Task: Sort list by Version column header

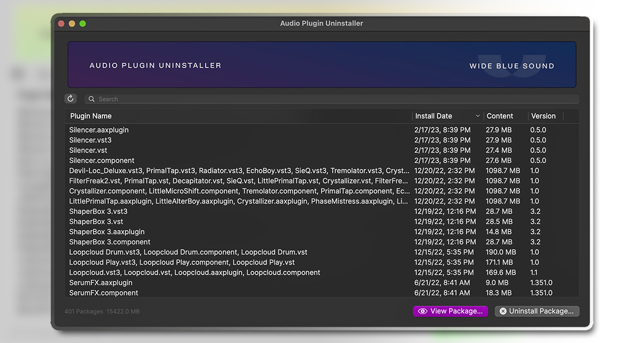Action: (543, 116)
